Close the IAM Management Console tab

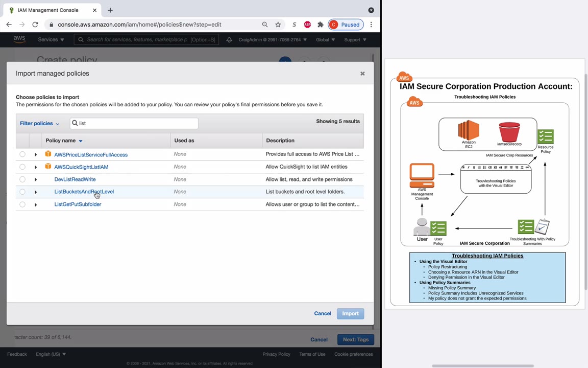pyautogui.click(x=94, y=10)
